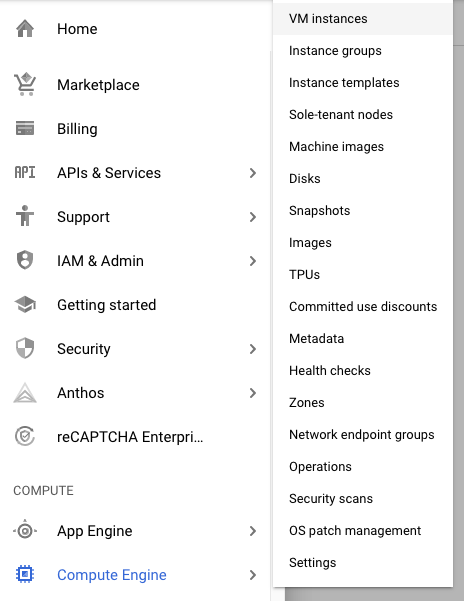Expand the Security submenu chevron
The width and height of the screenshot is (464, 601).
click(x=252, y=349)
